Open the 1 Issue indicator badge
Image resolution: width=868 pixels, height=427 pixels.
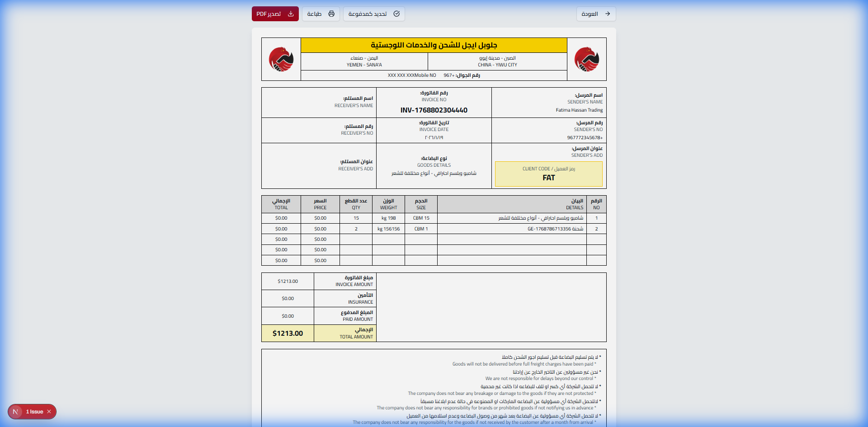[34, 412]
